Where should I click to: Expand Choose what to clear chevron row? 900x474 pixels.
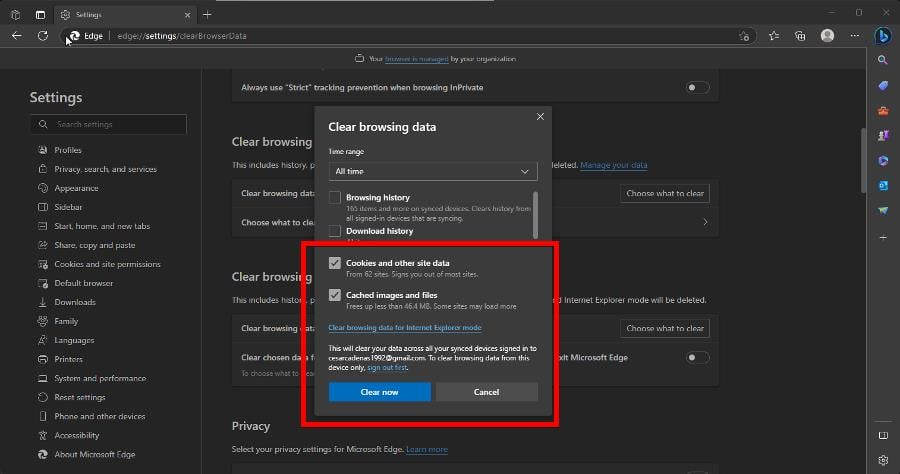click(x=705, y=222)
